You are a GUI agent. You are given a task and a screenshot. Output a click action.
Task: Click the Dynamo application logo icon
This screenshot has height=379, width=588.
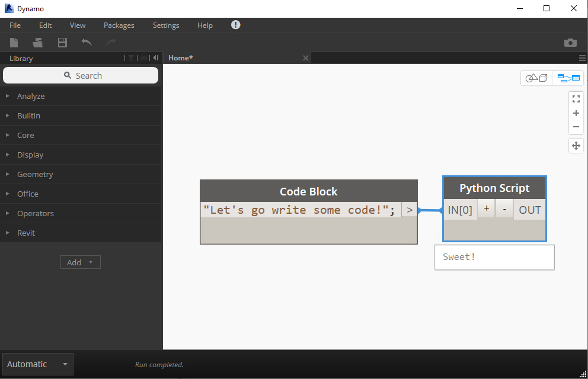click(9, 8)
